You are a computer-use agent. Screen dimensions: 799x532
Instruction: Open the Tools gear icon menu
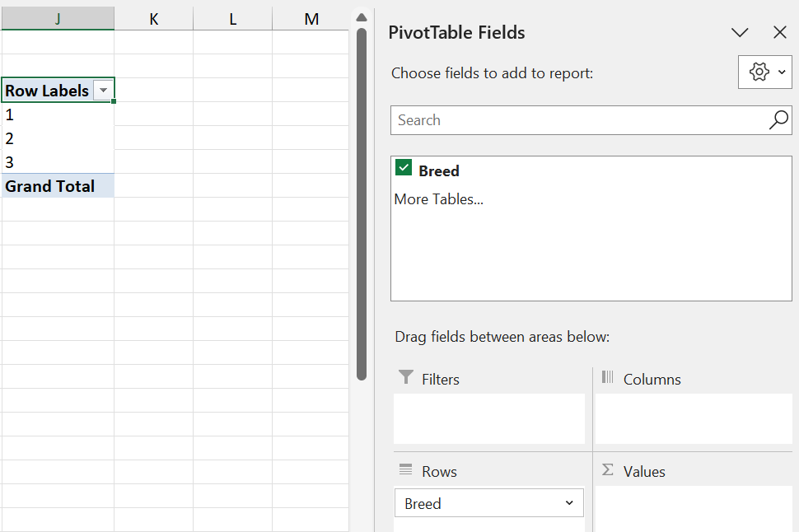[764, 72]
